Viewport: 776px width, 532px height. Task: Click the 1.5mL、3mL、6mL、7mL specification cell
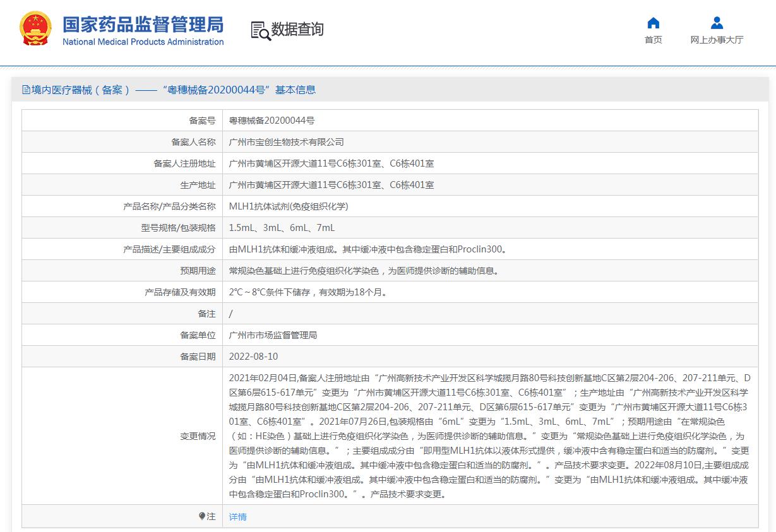pyautogui.click(x=282, y=228)
